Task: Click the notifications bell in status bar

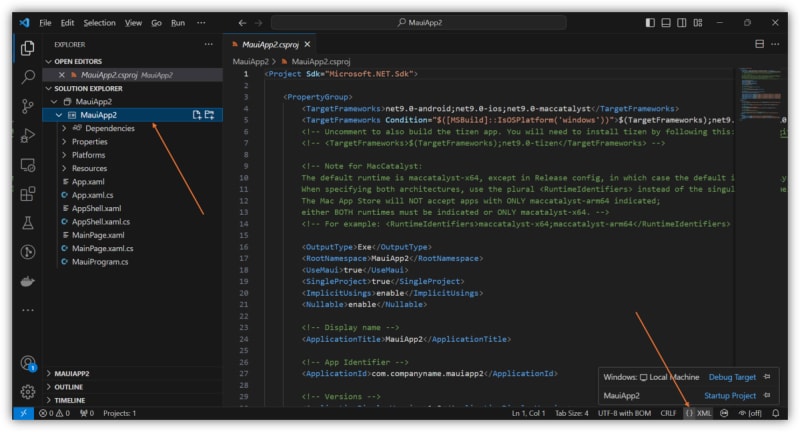Action: point(775,412)
